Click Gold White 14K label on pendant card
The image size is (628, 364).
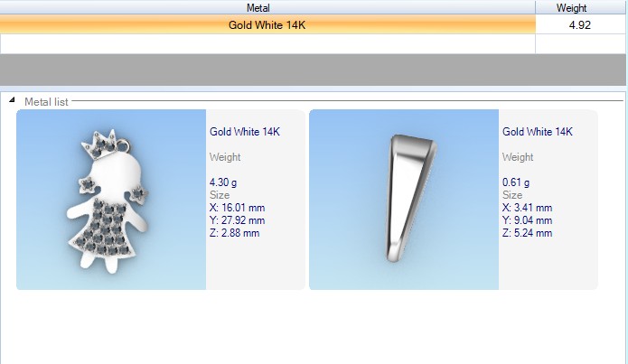click(x=245, y=131)
